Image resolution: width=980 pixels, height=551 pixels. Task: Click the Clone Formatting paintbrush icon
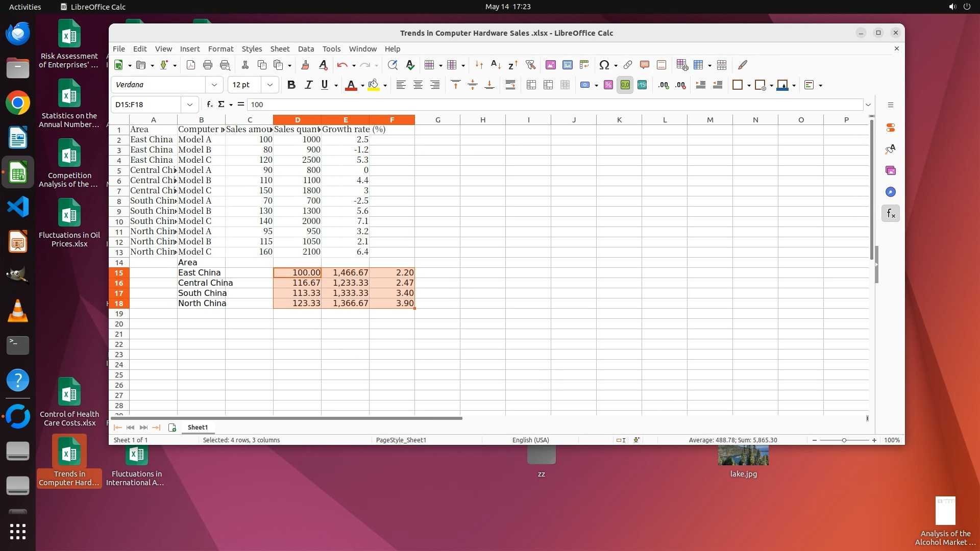coord(305,65)
